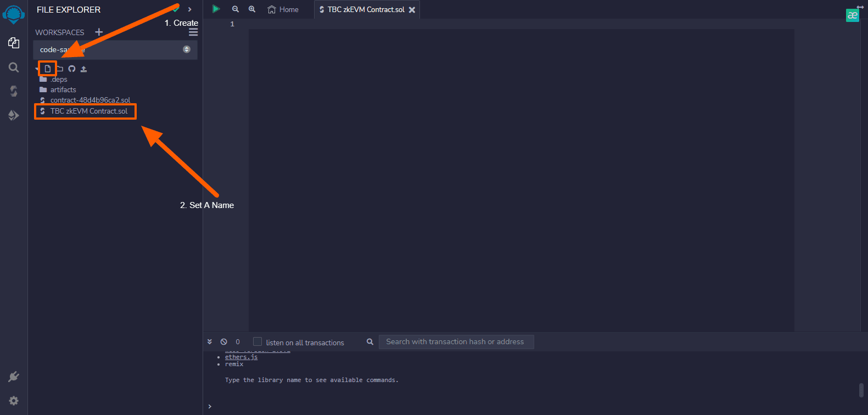Create a new file via file icon
The height and width of the screenshot is (415, 868).
click(48, 69)
